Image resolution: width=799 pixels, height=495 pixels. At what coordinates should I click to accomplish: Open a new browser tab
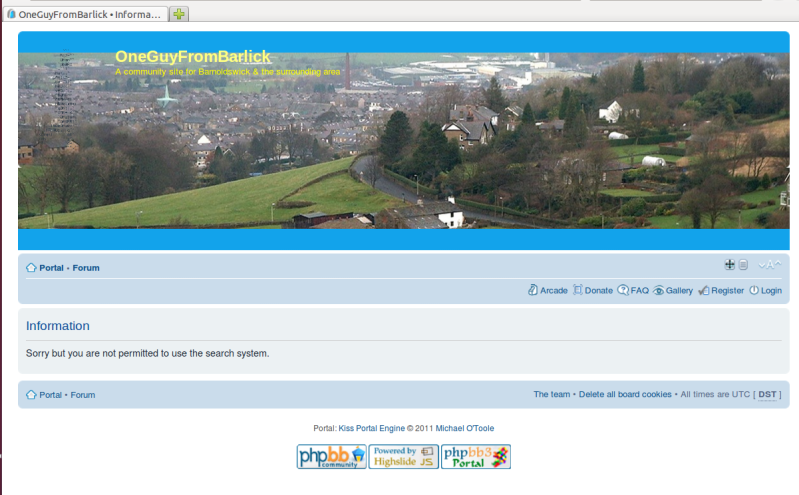tap(179, 14)
